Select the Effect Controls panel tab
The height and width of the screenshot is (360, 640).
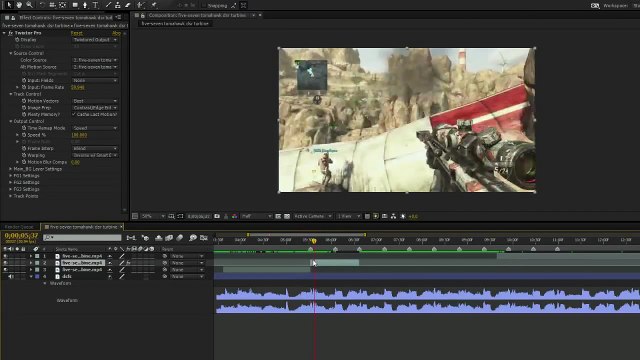(65, 18)
